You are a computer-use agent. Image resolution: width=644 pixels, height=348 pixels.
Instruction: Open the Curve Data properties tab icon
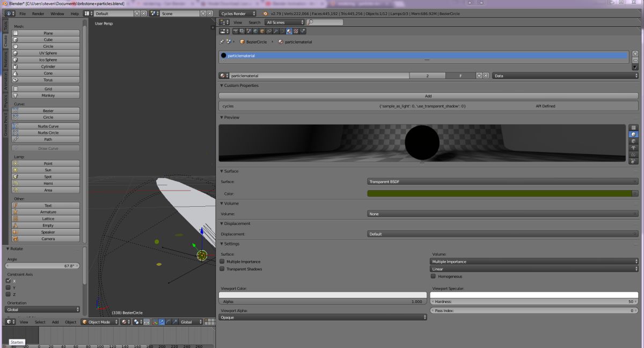pyautogui.click(x=283, y=31)
